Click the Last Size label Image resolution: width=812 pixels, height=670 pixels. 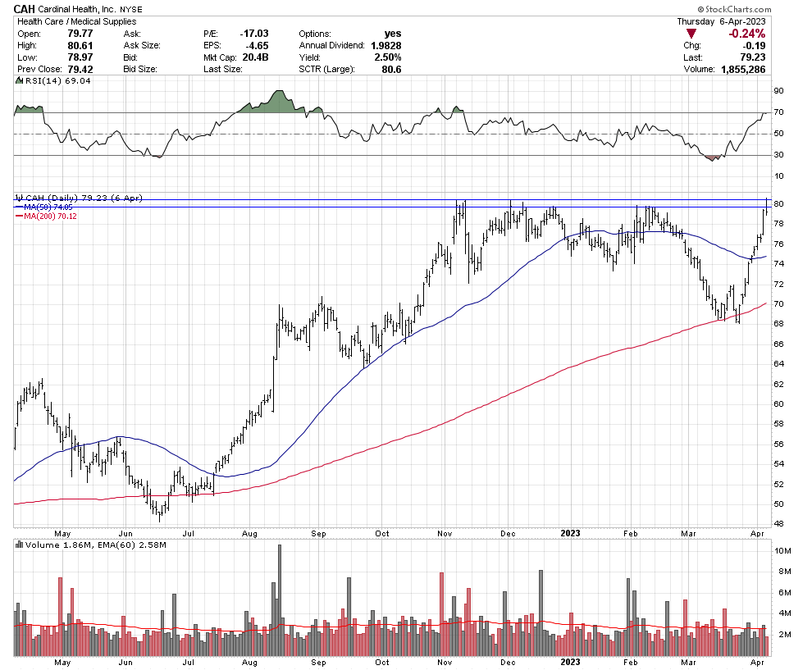[x=222, y=69]
